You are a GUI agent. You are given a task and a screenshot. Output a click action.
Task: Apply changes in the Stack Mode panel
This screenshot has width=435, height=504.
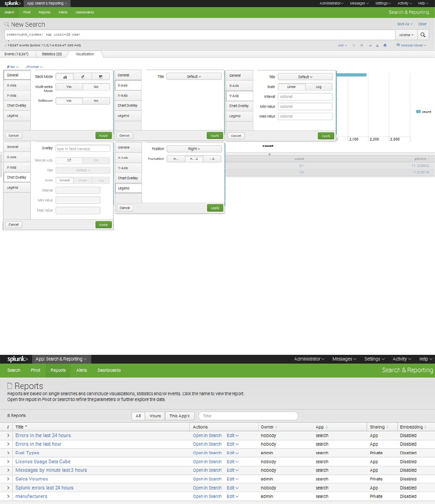[103, 136]
